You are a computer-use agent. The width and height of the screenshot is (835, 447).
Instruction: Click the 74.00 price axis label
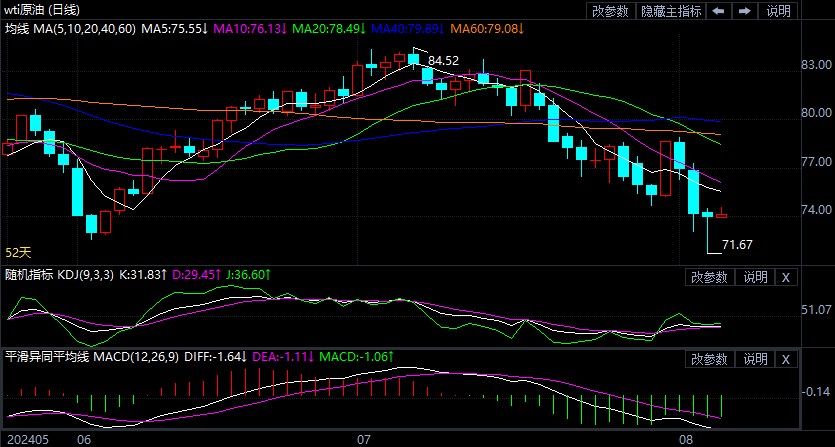click(x=816, y=210)
